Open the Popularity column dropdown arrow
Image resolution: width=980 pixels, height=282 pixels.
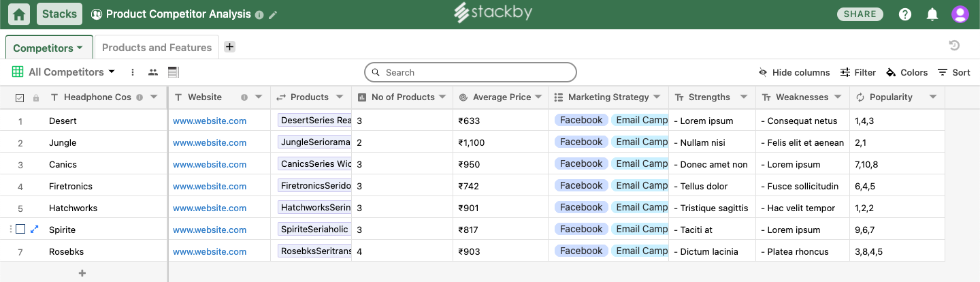tap(932, 97)
